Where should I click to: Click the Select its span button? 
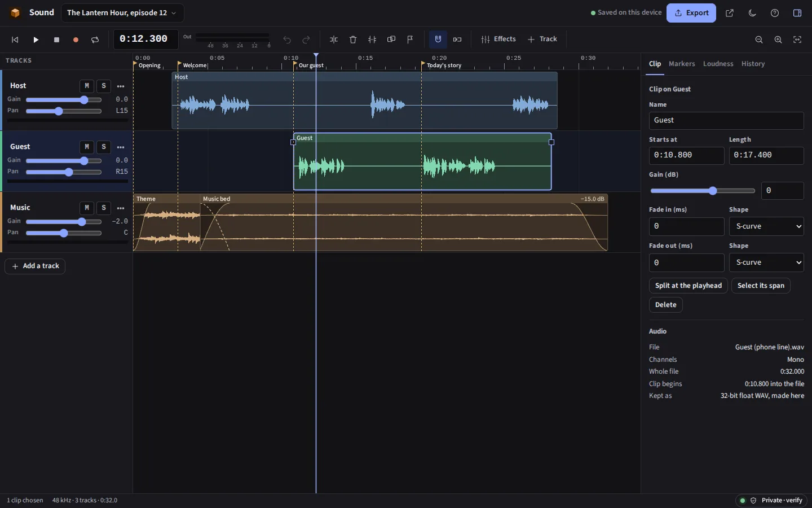pyautogui.click(x=761, y=286)
